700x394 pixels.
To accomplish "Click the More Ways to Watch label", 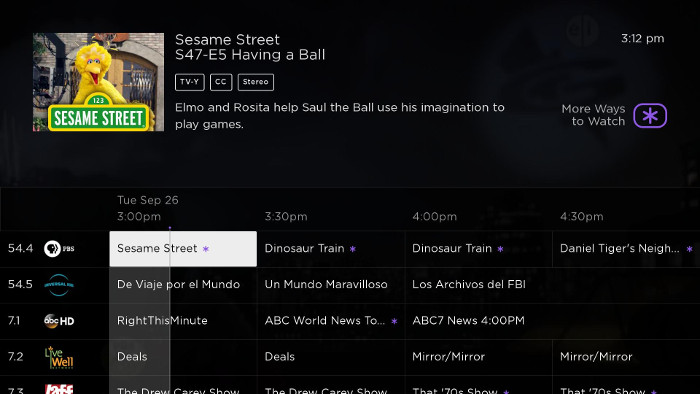I will coord(594,115).
